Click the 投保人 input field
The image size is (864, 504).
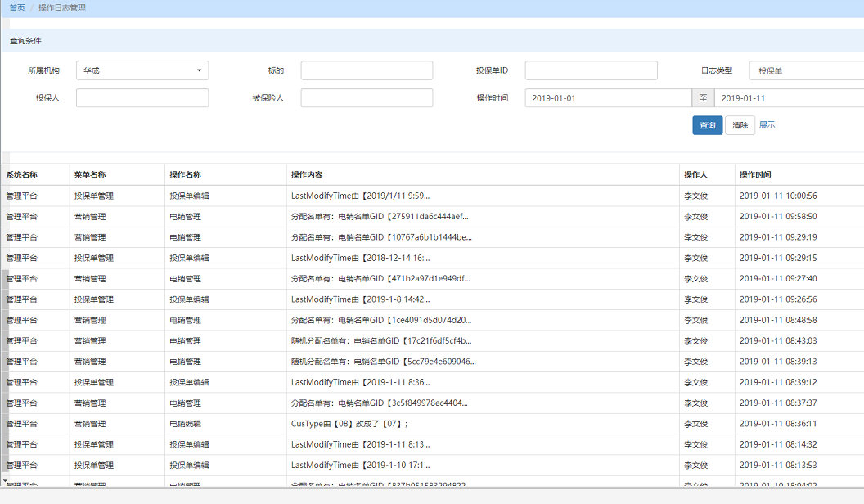[142, 98]
